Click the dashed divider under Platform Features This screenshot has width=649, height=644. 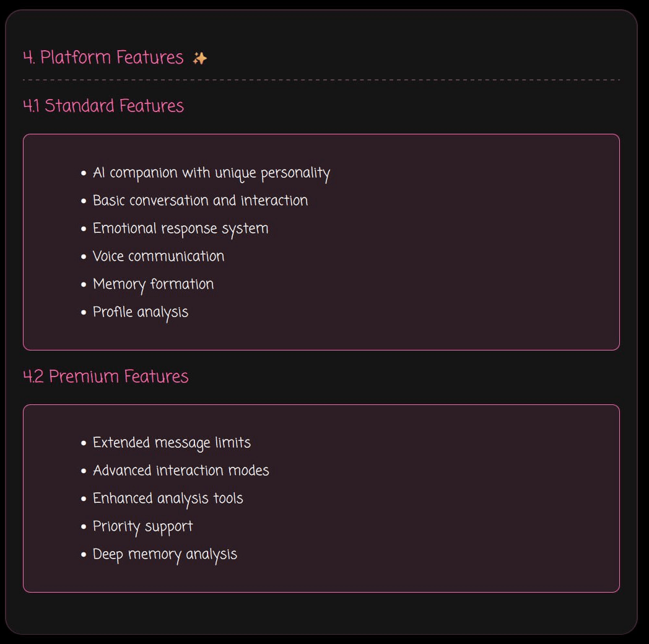321,80
